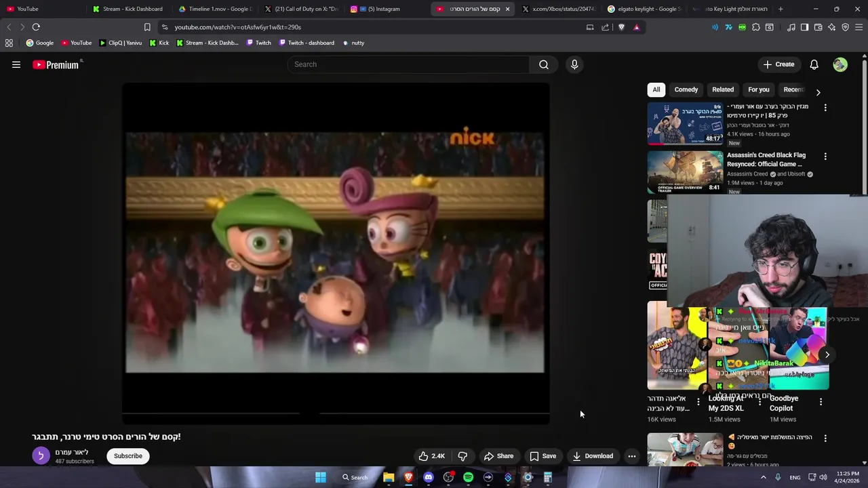This screenshot has width=868, height=488.
Task: Open the Brave Wallet icon
Action: point(818,27)
